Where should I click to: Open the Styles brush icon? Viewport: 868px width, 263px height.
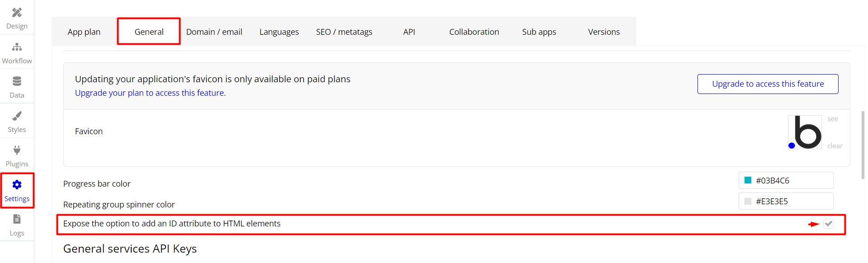(x=17, y=116)
